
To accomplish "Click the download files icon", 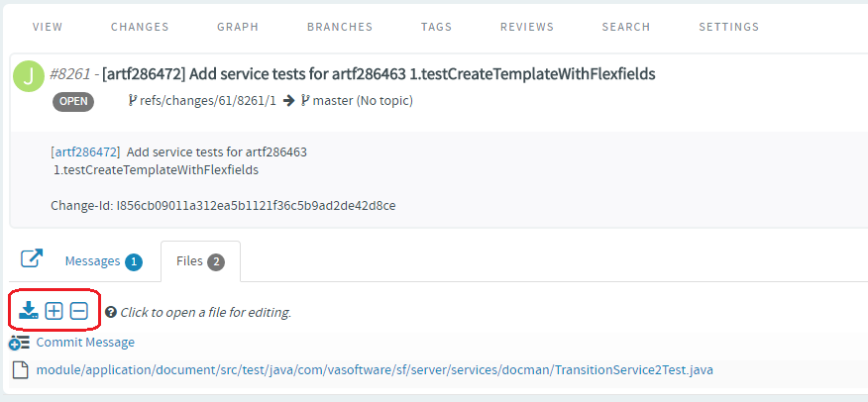I will click(x=28, y=311).
